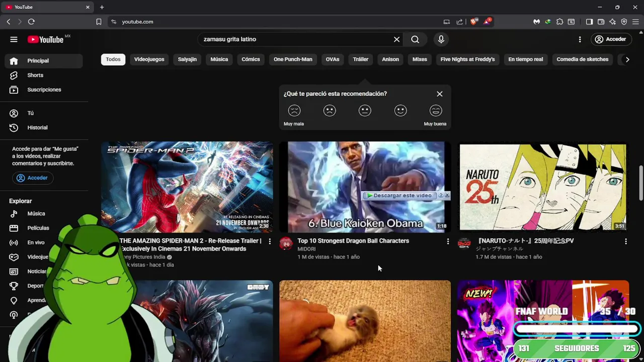Open Suscripciones in the sidebar
The height and width of the screenshot is (362, 644).
coord(44,89)
